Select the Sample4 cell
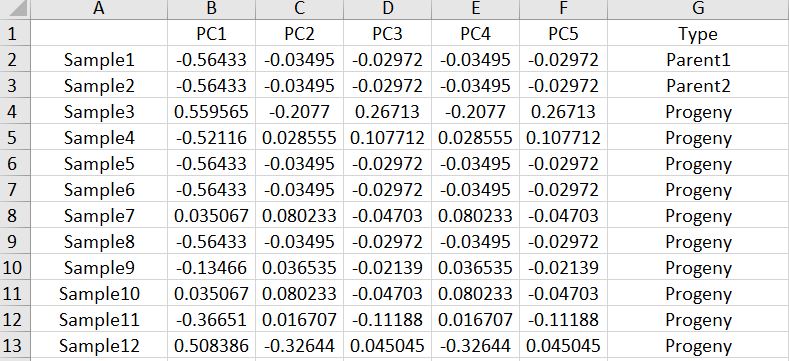Image resolution: width=789 pixels, height=361 pixels. [x=99, y=138]
